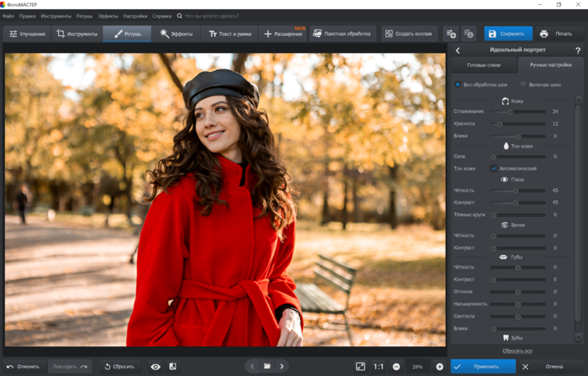Screen dimensions: 588x376
Task: Toggle the 'Автоматический' skin tone checkbox
Action: [x=493, y=168]
